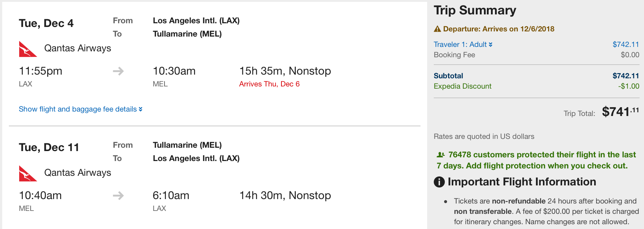Click the Expedia Discount line item
Image resolution: width=644 pixels, height=229 pixels.
click(x=463, y=86)
